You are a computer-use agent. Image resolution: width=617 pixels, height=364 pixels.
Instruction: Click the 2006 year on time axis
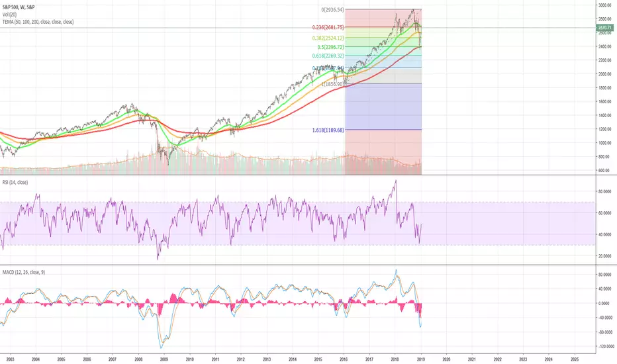tap(87, 359)
